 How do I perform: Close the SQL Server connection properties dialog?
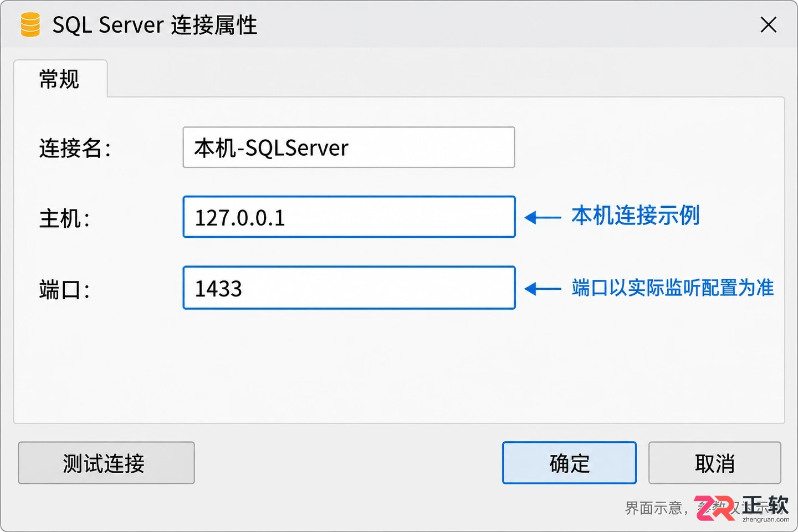click(768, 25)
